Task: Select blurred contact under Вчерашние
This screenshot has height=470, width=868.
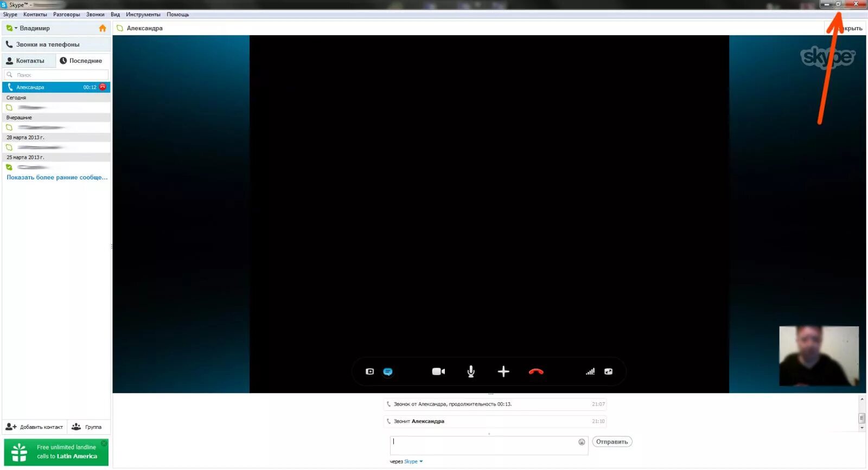Action: pos(56,128)
